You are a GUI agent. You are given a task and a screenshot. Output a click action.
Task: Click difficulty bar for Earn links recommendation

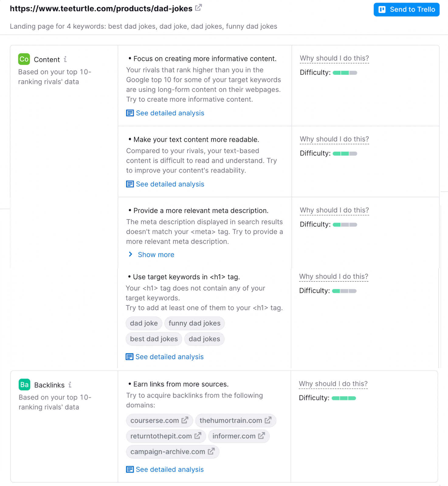[x=344, y=398]
